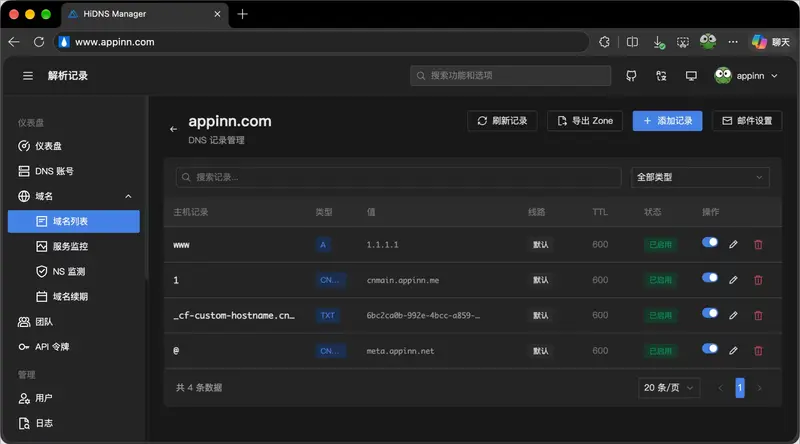The width and height of the screenshot is (800, 444).
Task: Open the 全部类型 record type dropdown
Action: coord(700,177)
